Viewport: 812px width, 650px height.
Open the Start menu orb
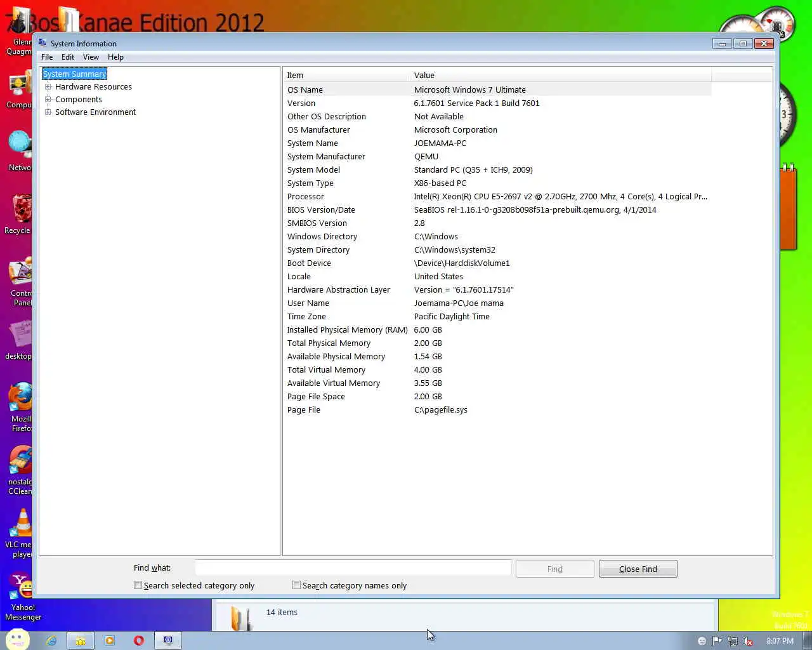click(x=17, y=640)
